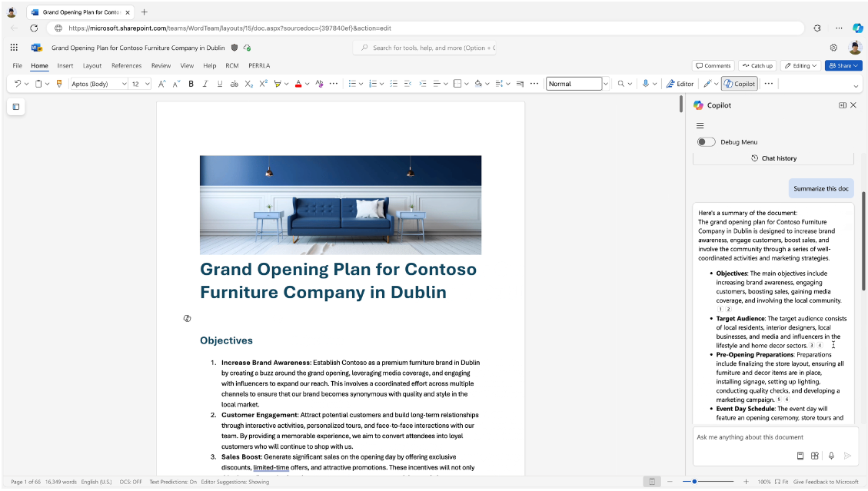Image resolution: width=868 pixels, height=491 pixels.
Task: Open the Insert ribbon tab
Action: [x=65, y=66]
